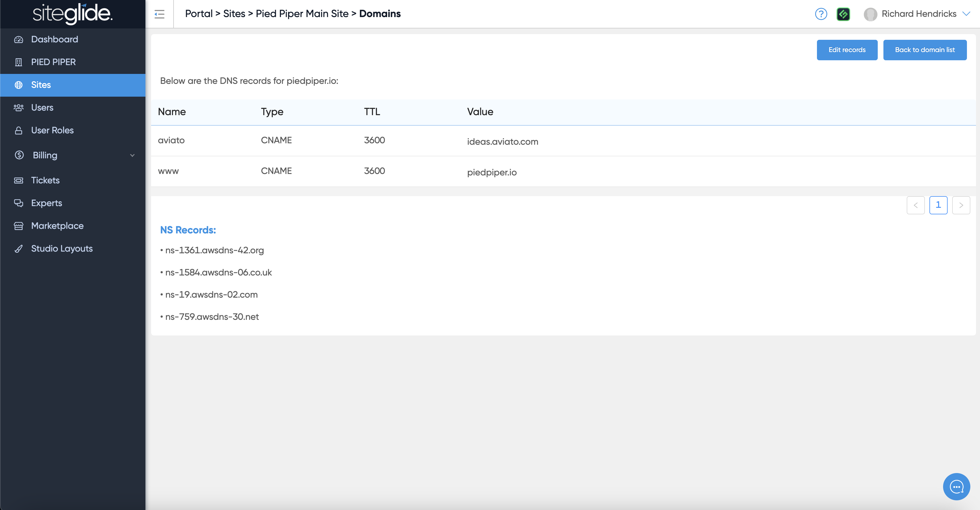
Task: Go to previous page arrow
Action: pos(915,205)
